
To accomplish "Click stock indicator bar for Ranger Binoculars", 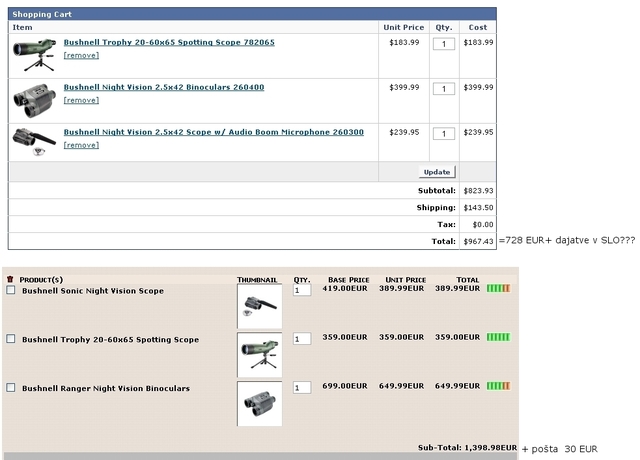I will click(x=498, y=386).
